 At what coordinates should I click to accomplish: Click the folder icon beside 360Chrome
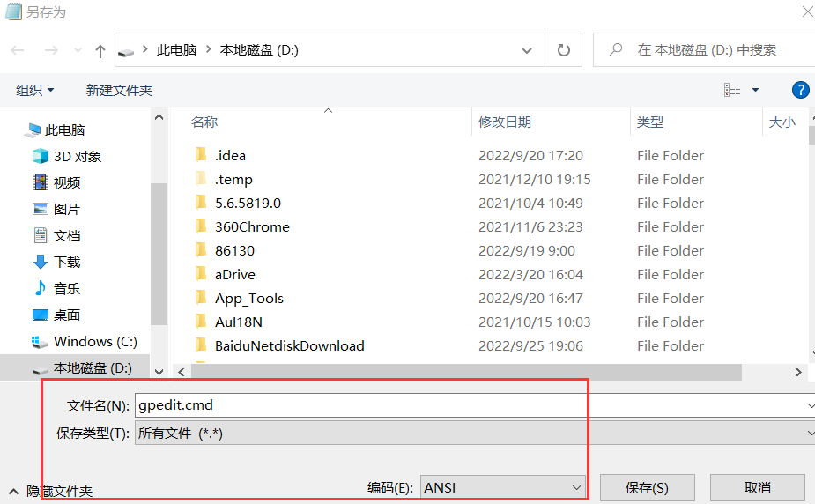point(201,226)
